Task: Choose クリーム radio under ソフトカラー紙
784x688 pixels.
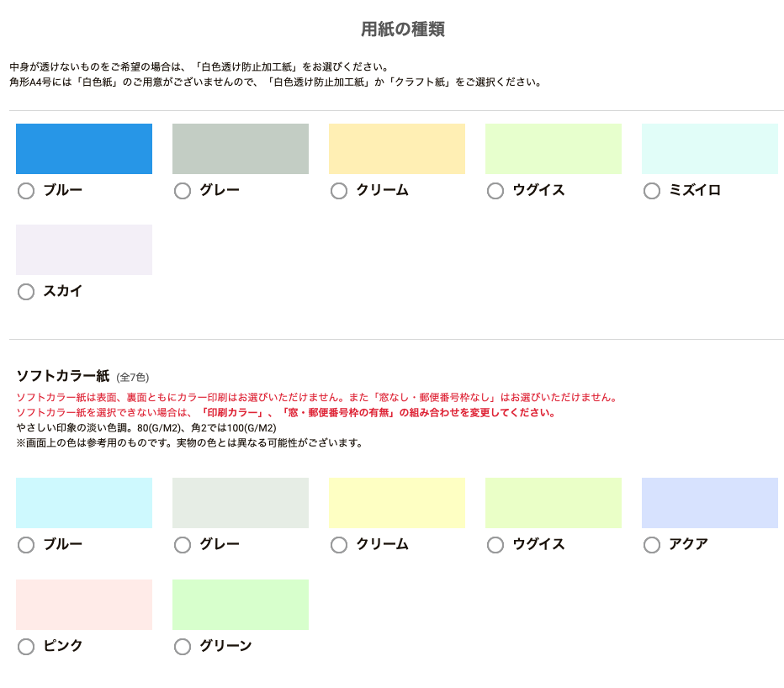Action: pyautogui.click(x=339, y=545)
